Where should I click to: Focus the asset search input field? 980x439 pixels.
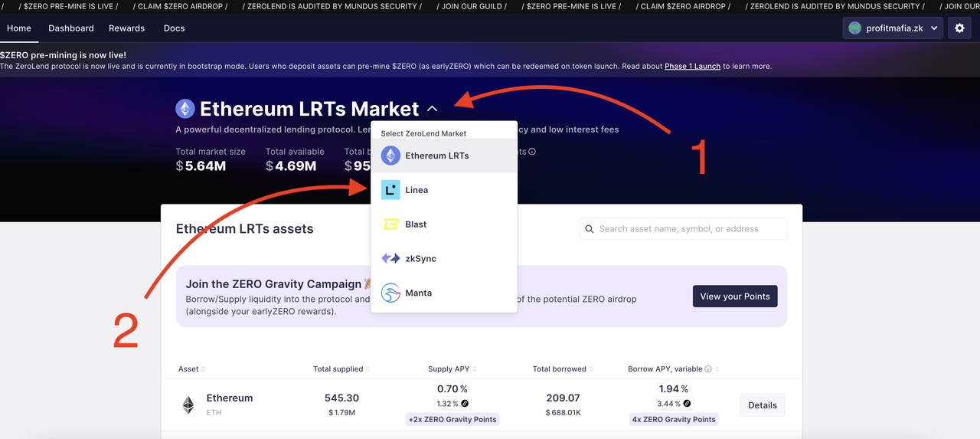pyautogui.click(x=683, y=229)
